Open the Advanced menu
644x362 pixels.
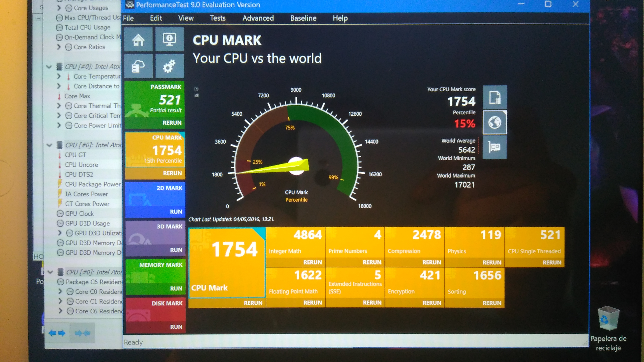pyautogui.click(x=258, y=18)
